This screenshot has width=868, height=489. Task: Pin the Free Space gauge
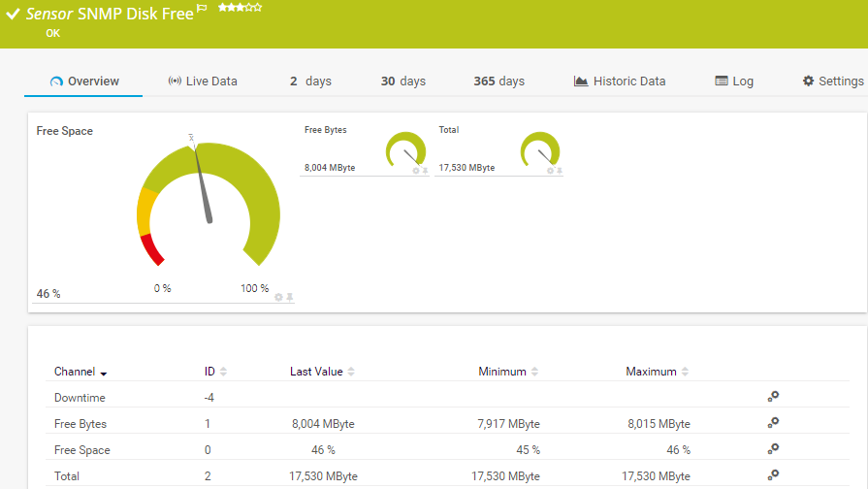click(x=289, y=297)
